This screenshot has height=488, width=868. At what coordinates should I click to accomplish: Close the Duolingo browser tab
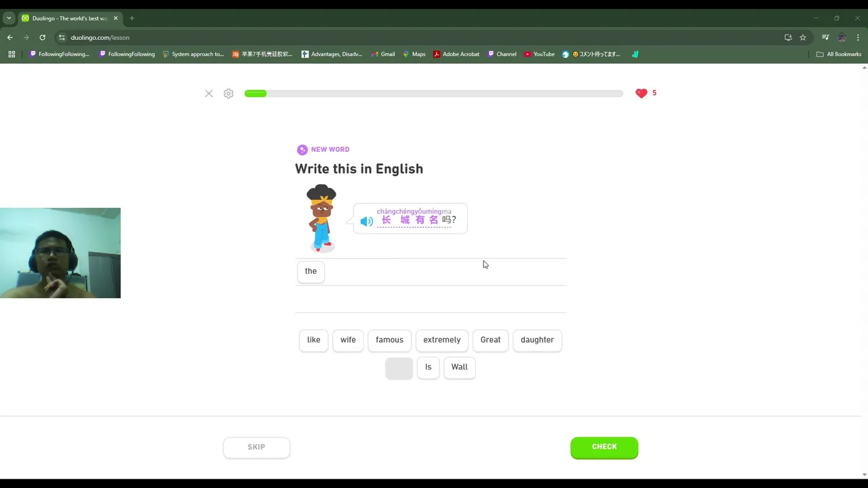(x=115, y=18)
